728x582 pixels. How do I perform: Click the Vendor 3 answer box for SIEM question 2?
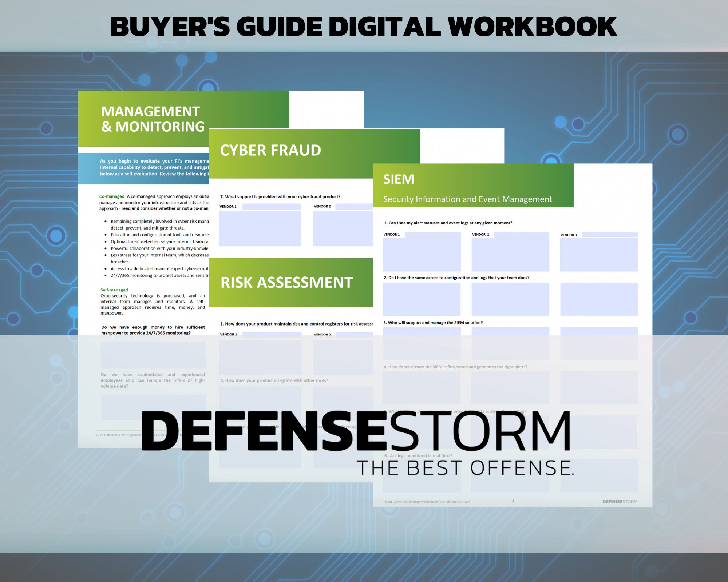[599, 299]
